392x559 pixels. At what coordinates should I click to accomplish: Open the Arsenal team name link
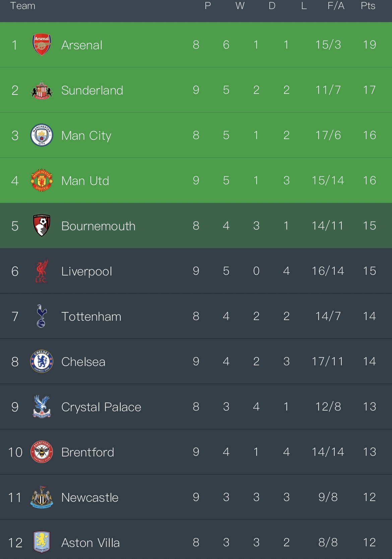tap(82, 45)
